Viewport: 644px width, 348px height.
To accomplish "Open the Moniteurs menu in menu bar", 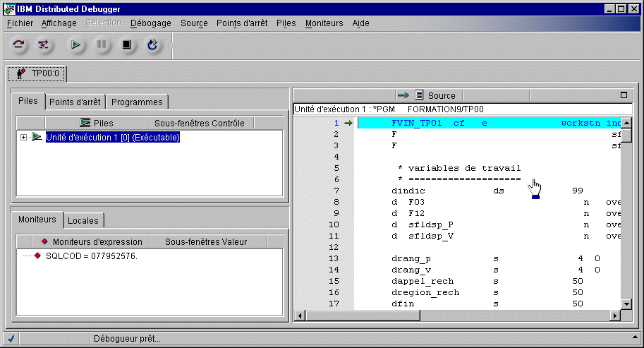I will 324,23.
